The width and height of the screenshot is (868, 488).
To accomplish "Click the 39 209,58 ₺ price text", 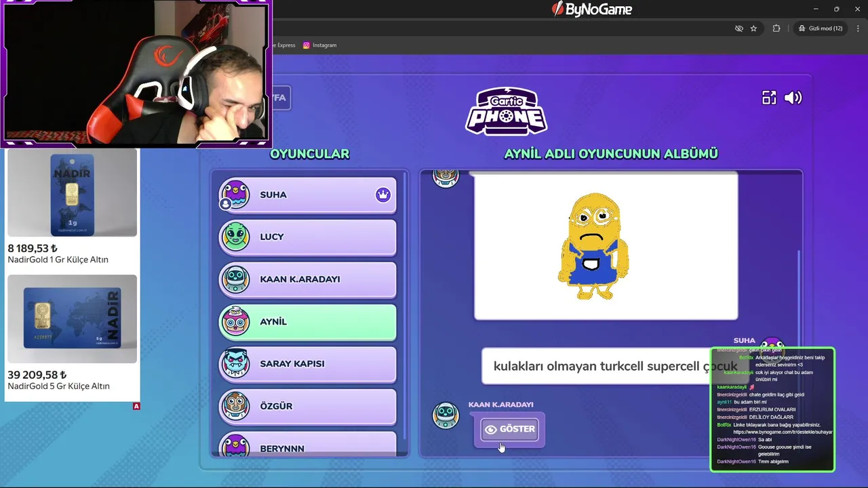I will coord(37,375).
